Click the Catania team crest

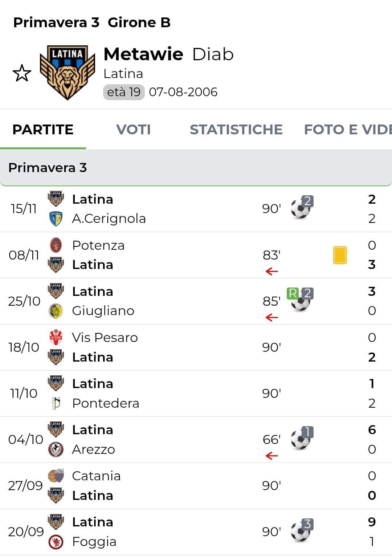[56, 476]
